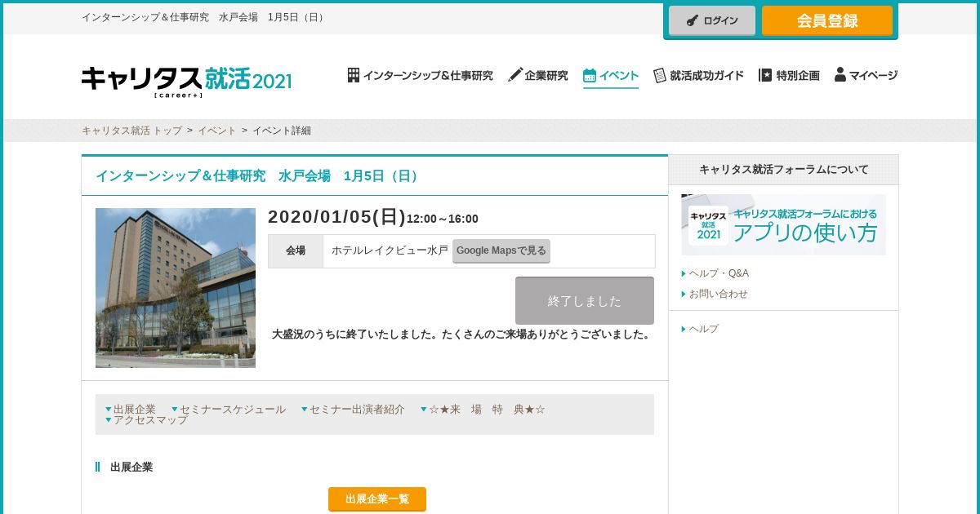
Task: Open the ヘルプ sidebar link
Action: [x=703, y=329]
